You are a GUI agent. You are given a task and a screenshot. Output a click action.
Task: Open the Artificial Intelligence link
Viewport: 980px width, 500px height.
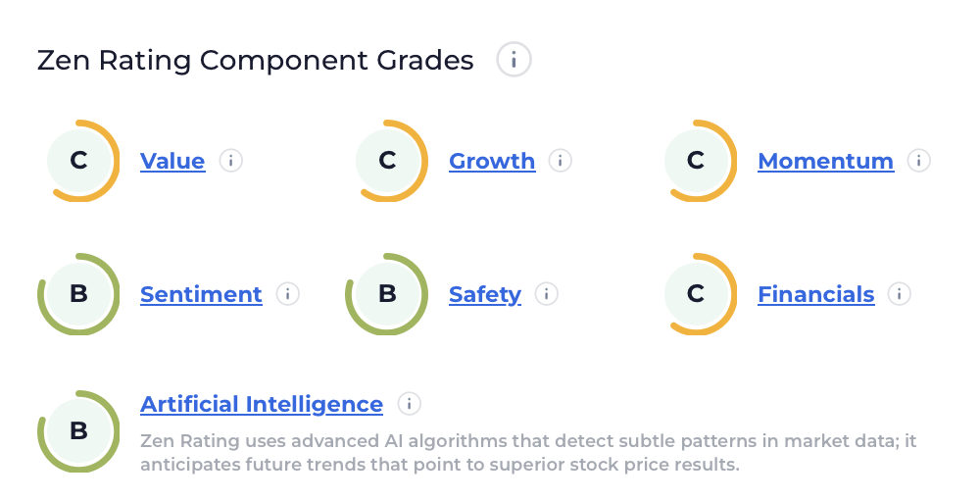click(262, 404)
